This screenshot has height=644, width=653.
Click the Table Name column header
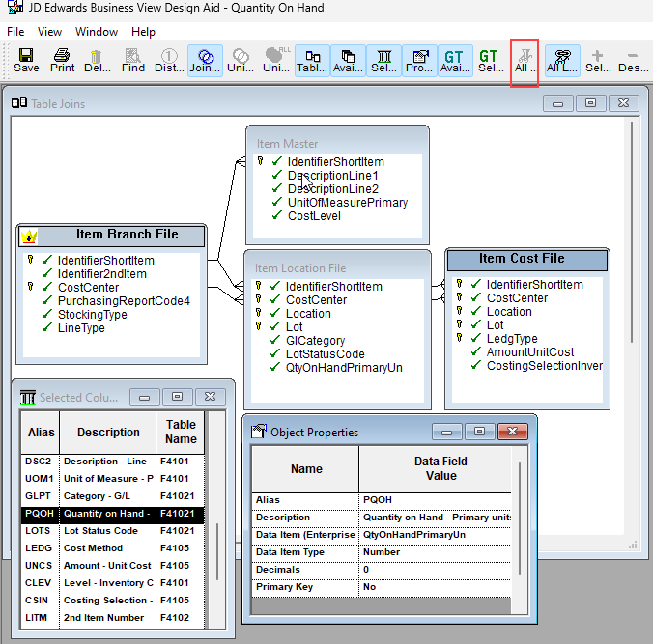click(x=181, y=433)
